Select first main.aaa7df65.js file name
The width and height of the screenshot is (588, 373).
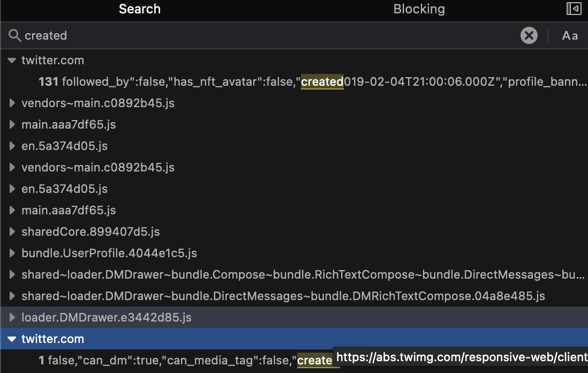tap(69, 124)
